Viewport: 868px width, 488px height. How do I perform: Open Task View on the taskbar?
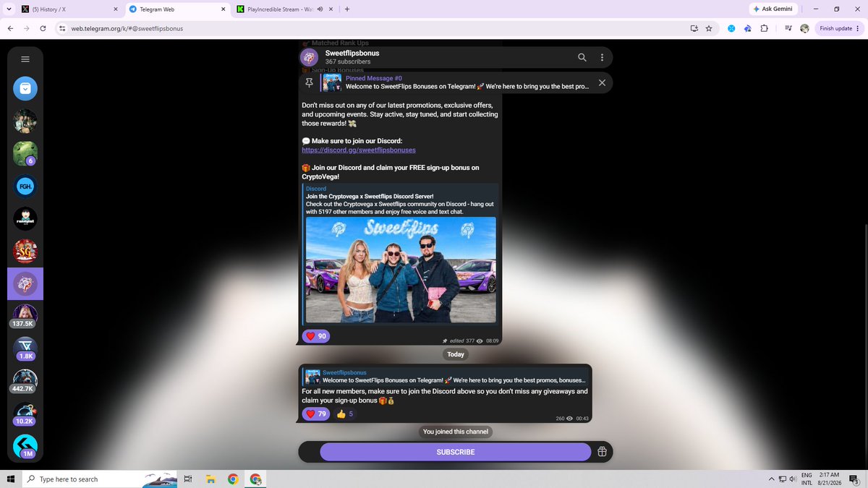click(187, 479)
